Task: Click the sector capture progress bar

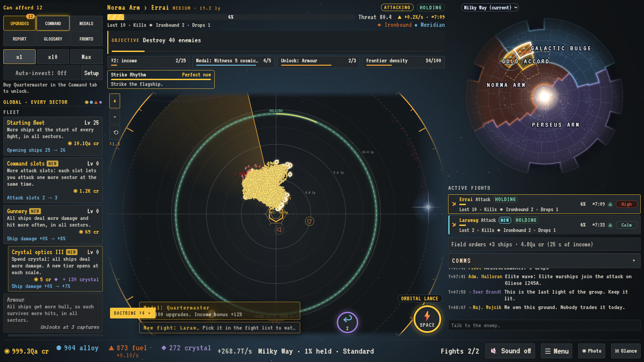Action: pos(231,17)
